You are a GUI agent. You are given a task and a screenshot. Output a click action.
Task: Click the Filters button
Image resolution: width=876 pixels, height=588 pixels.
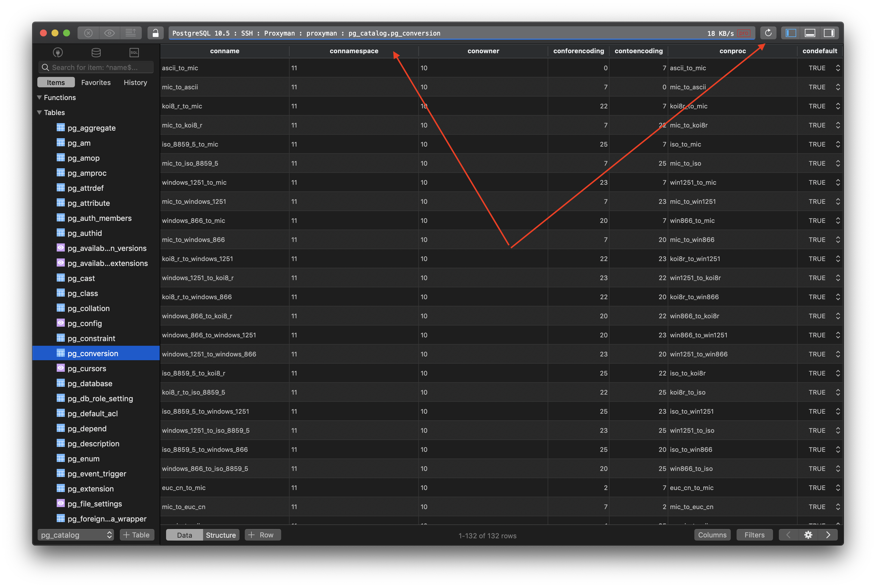(754, 535)
